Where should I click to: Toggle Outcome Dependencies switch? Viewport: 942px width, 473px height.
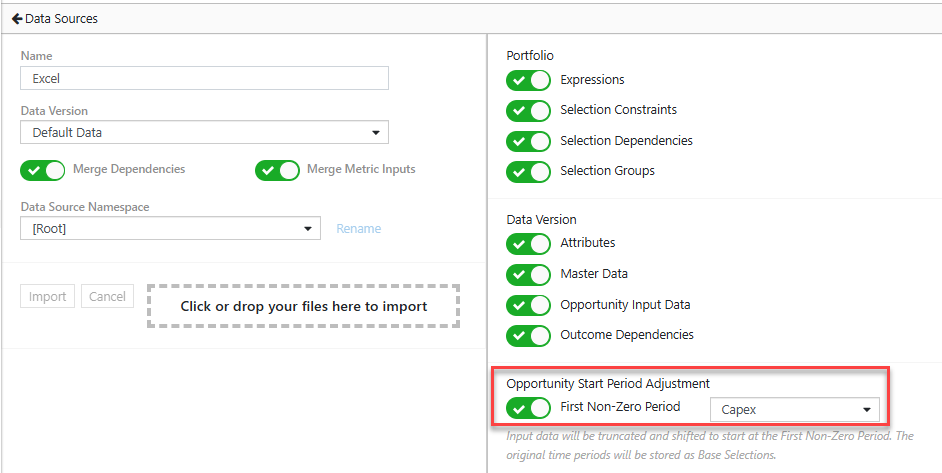tap(528, 336)
